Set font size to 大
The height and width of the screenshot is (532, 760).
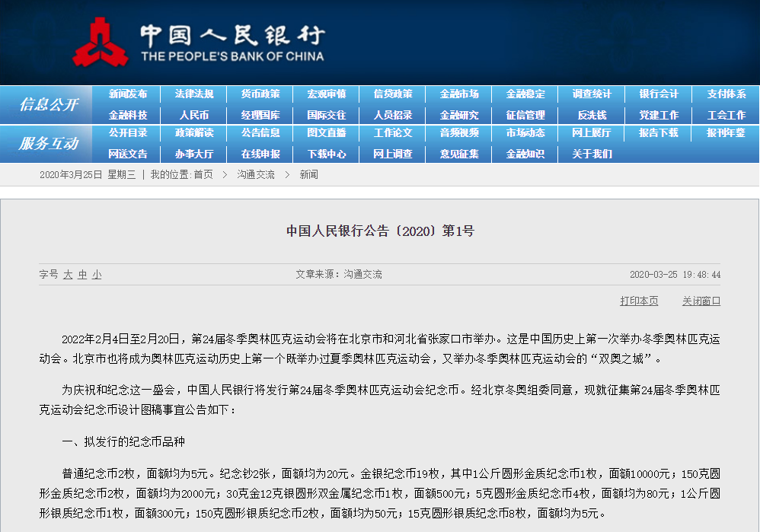click(68, 275)
